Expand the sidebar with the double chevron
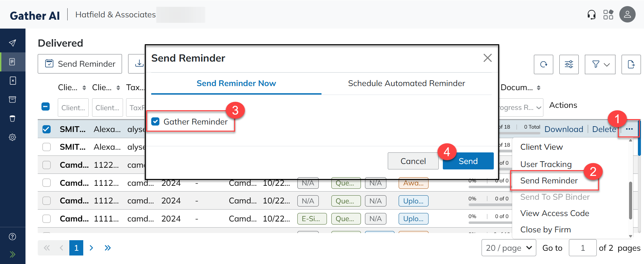The width and height of the screenshot is (644, 264). click(13, 254)
